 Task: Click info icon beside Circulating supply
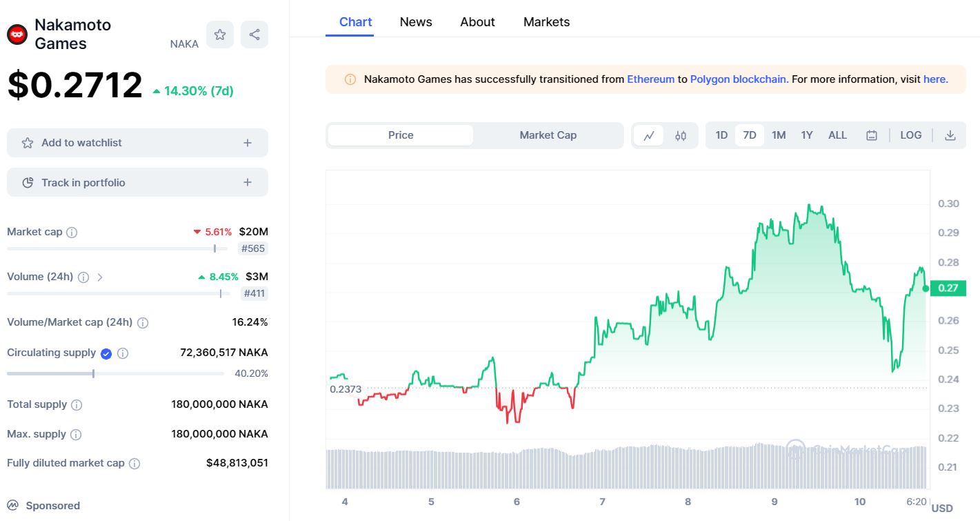tap(123, 353)
